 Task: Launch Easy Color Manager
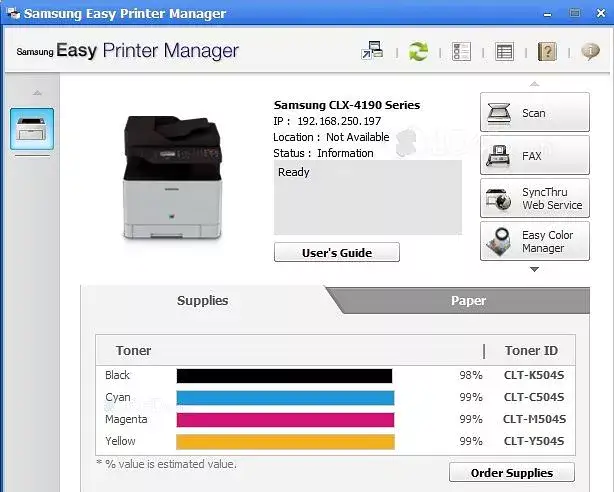535,241
